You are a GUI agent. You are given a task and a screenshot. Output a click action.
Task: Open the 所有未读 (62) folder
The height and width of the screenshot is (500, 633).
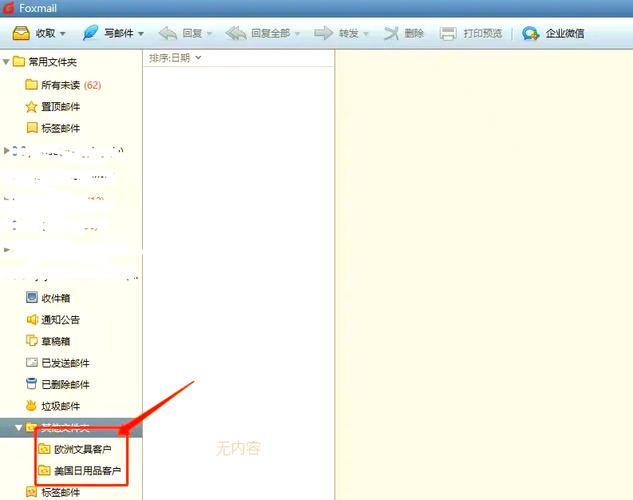click(x=71, y=85)
